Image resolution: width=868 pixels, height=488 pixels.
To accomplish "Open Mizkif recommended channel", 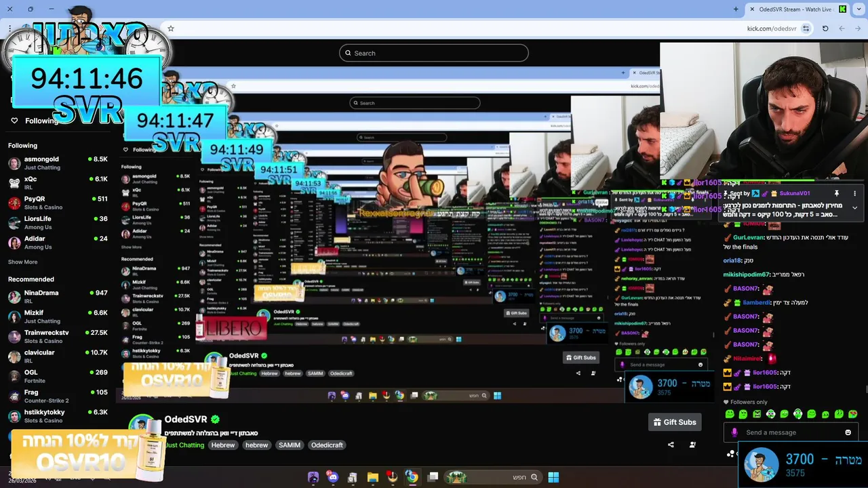I will (x=58, y=317).
